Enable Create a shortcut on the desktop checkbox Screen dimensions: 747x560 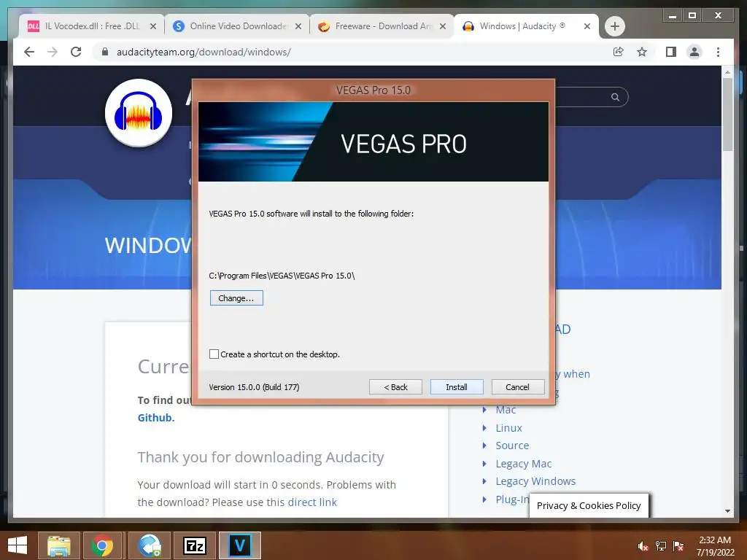pos(214,354)
